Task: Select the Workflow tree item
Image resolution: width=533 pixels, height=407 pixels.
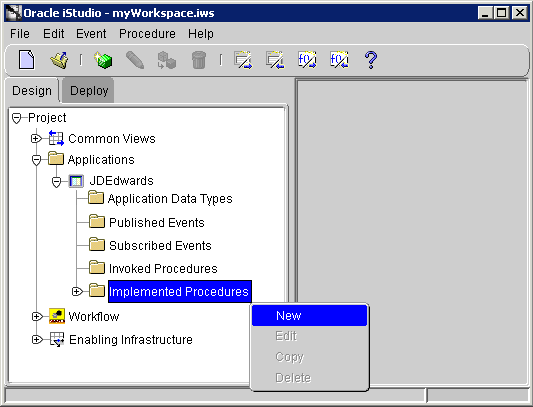Action: pos(94,317)
